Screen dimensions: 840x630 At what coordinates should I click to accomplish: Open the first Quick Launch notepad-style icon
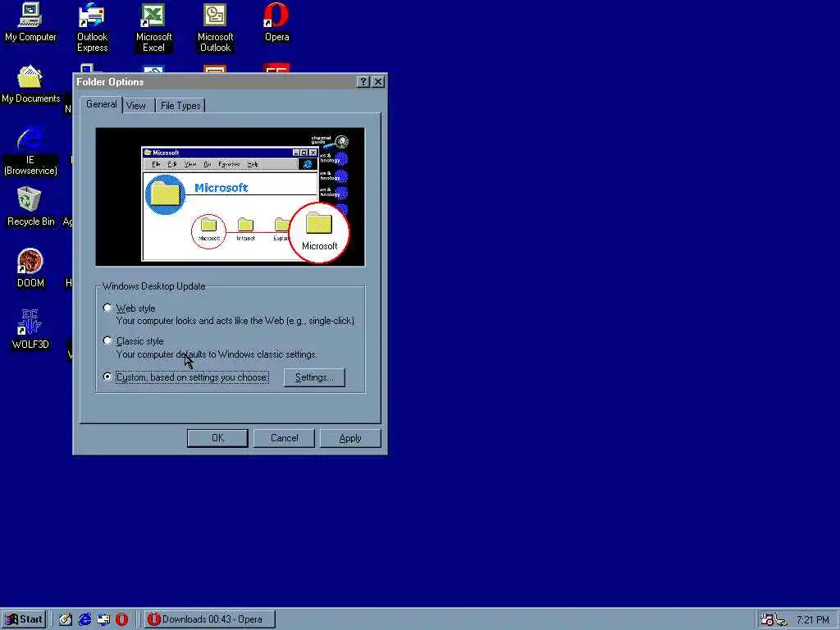(x=66, y=619)
